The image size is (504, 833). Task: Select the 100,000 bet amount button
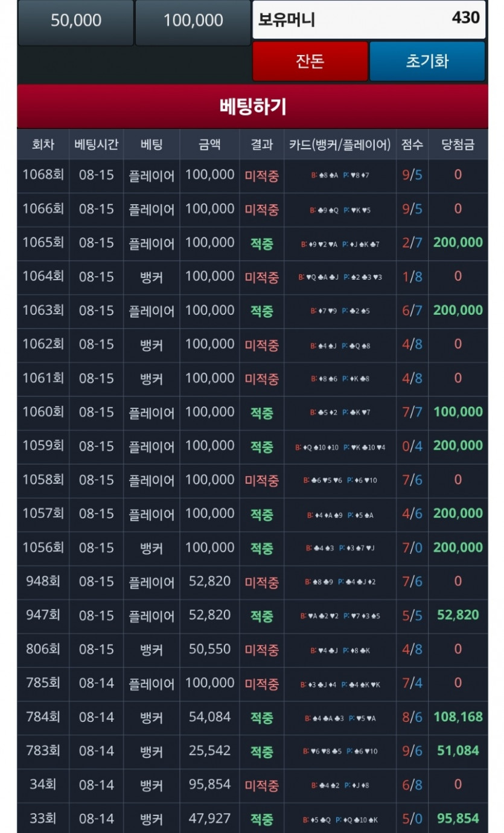[x=193, y=21]
